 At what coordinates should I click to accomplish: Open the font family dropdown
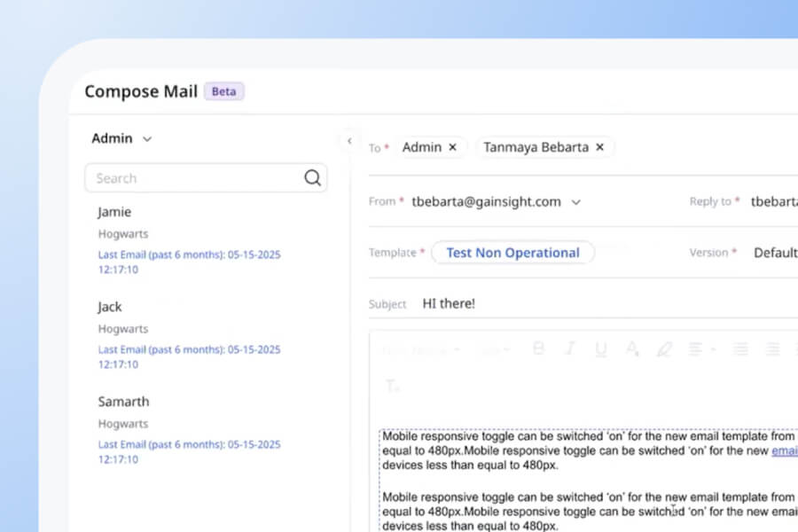(x=421, y=350)
